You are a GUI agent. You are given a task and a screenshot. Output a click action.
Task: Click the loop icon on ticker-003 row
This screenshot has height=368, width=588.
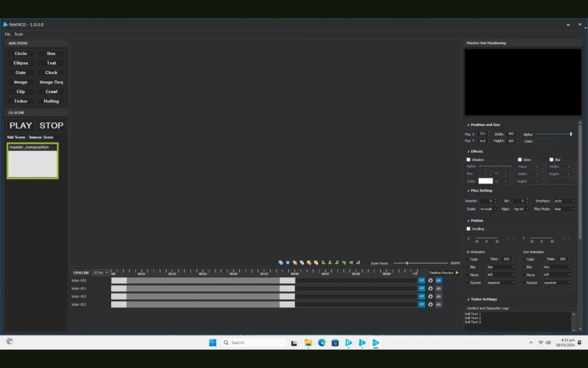point(430,305)
